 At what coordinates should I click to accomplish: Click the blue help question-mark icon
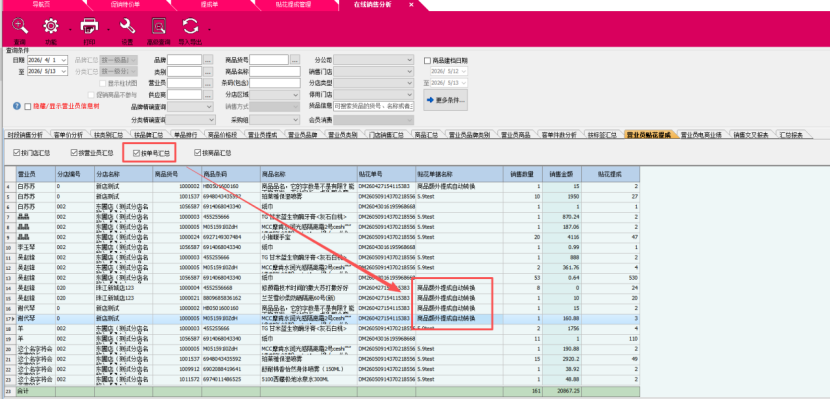coord(17,106)
